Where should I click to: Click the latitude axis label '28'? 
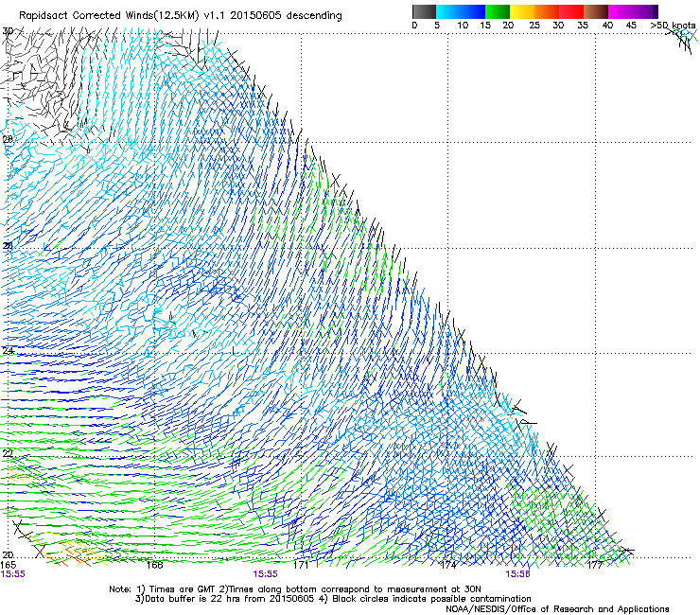click(8, 139)
